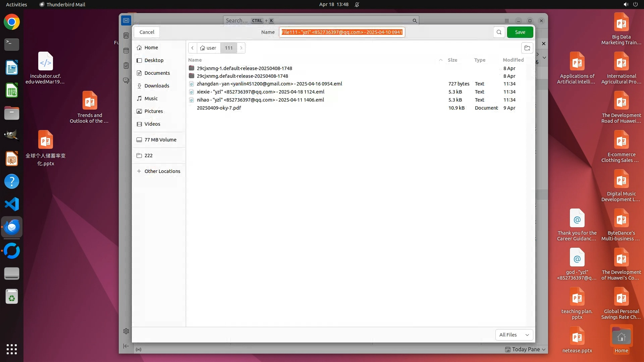
Task: Open Thunderbird settings gear icon
Action: point(126,331)
